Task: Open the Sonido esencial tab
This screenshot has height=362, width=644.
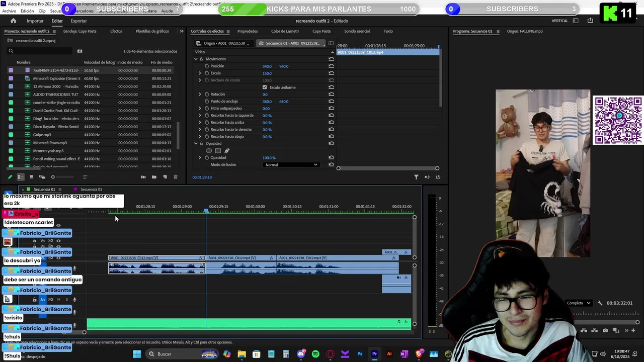Action: tap(357, 31)
